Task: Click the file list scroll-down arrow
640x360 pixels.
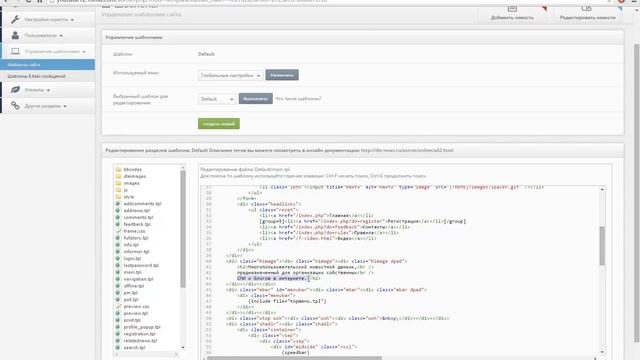Action: tap(183, 347)
